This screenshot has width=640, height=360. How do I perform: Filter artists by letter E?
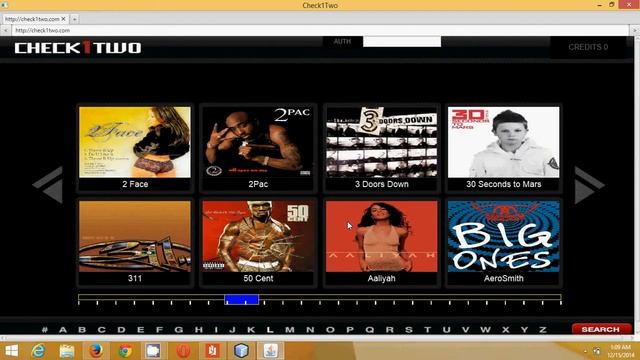pos(140,329)
